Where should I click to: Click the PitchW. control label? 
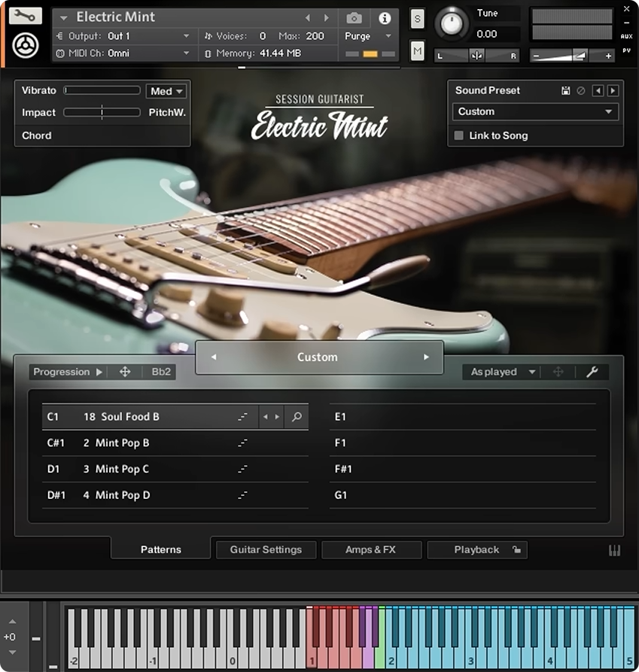(x=167, y=112)
